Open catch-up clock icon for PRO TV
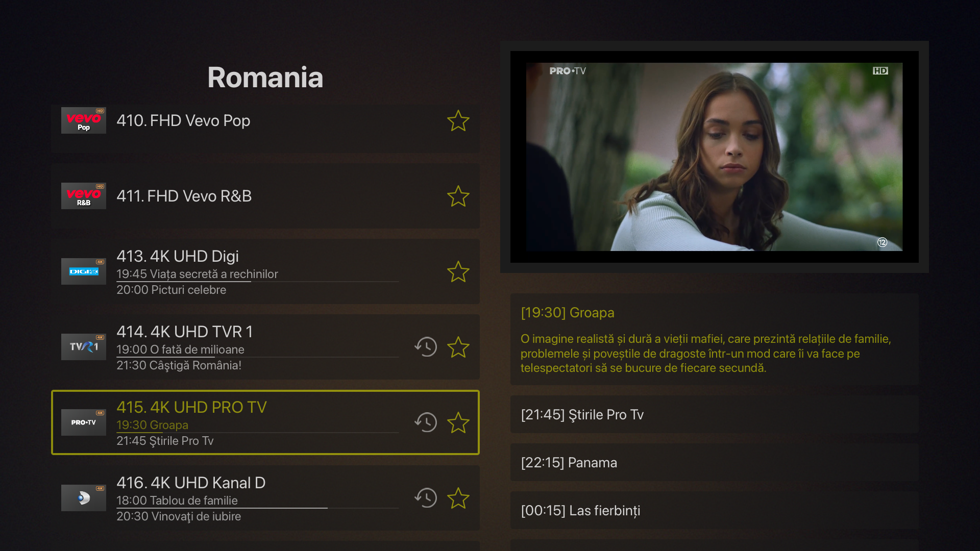Viewport: 980px width, 551px height. click(x=426, y=422)
